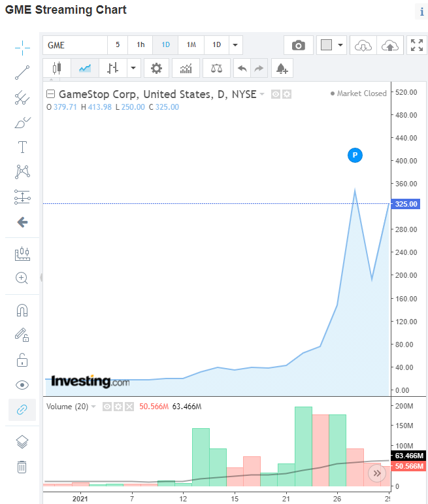The image size is (428, 504).
Task: Toggle hide all drawing tools eye
Action: (x=22, y=385)
